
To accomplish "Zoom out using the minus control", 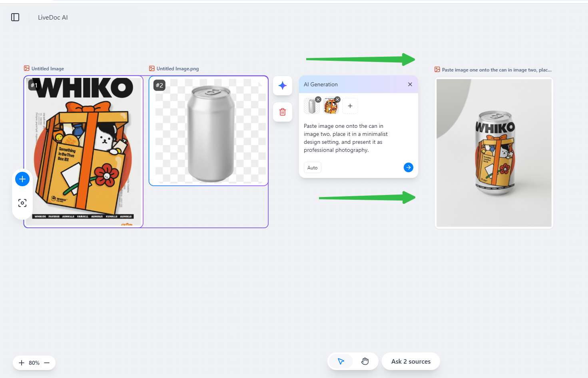I will click(47, 362).
